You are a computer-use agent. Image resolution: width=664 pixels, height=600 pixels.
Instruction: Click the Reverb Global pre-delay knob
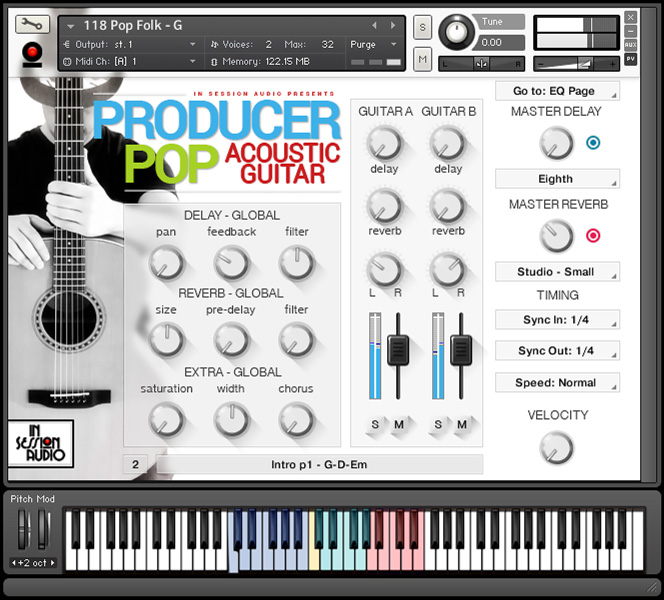point(231,340)
